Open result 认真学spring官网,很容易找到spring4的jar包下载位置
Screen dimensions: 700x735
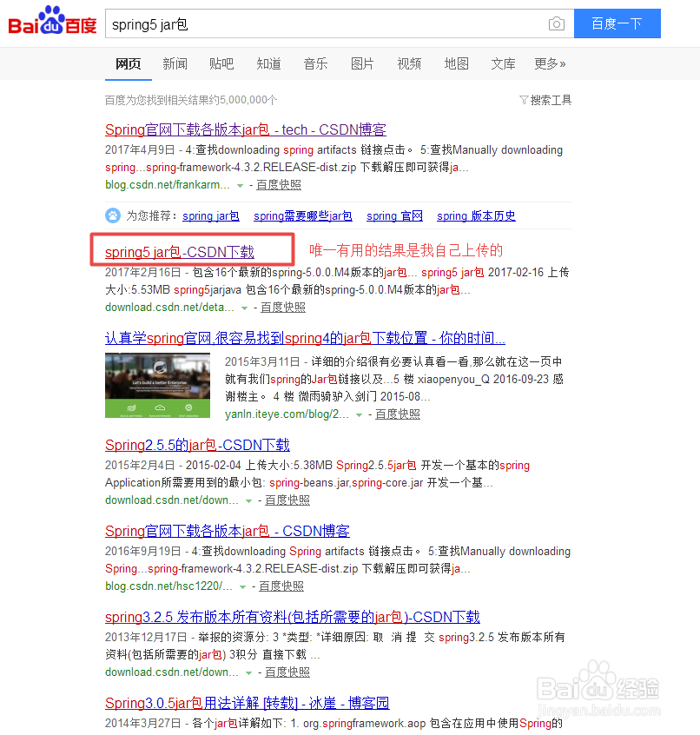[x=305, y=338]
